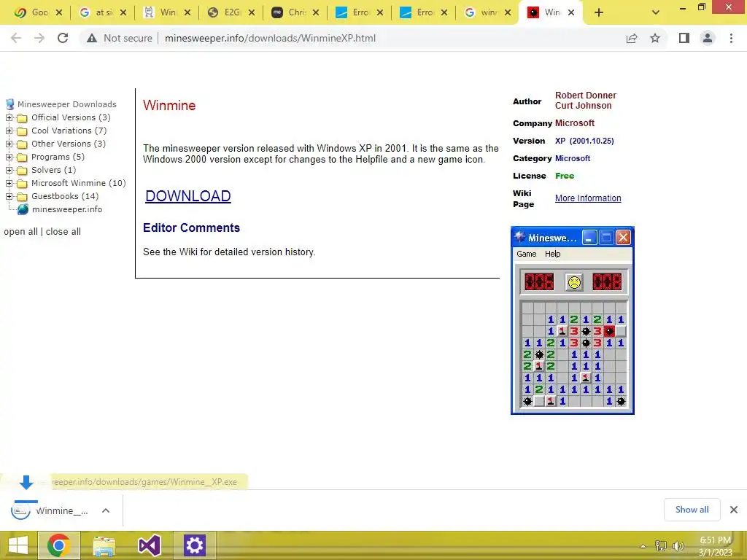Click the 'open all' link
Screen dimensions: 747x560
pyautogui.click(x=20, y=231)
